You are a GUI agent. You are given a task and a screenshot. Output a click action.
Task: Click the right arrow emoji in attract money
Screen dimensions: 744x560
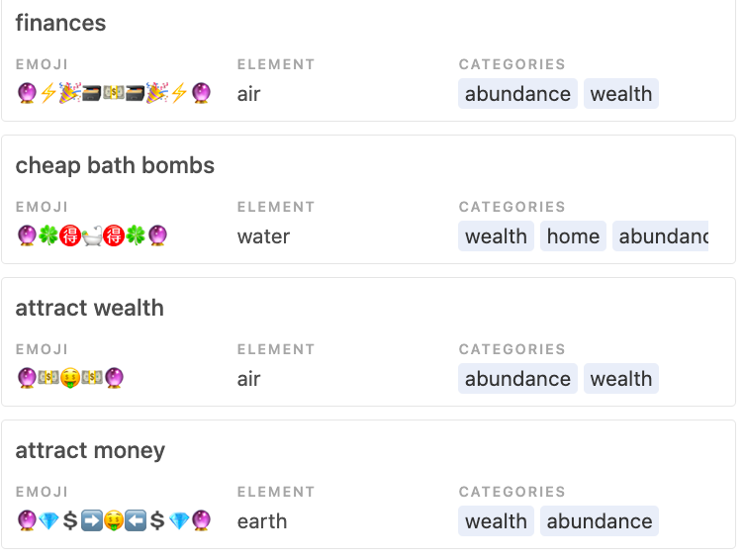pyautogui.click(x=92, y=520)
